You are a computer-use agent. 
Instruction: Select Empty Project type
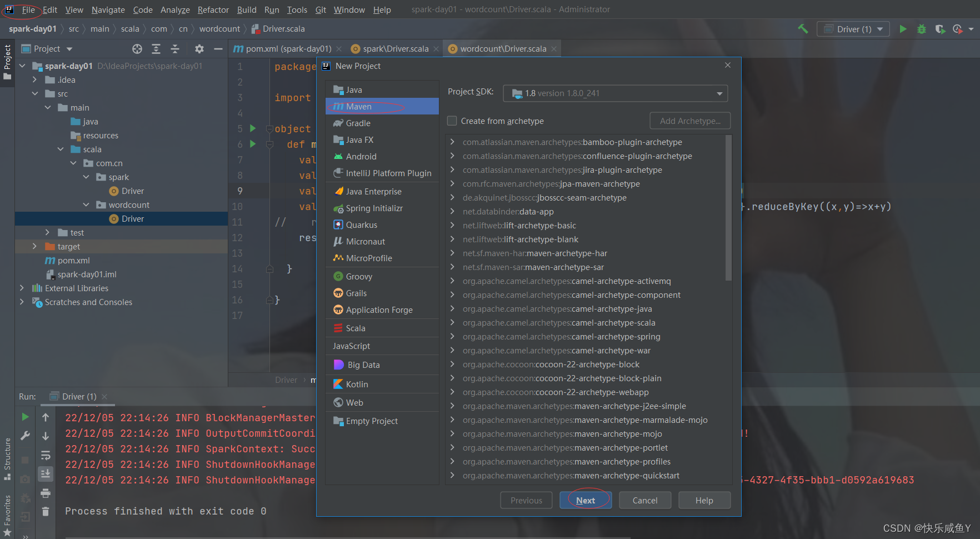coord(382,421)
